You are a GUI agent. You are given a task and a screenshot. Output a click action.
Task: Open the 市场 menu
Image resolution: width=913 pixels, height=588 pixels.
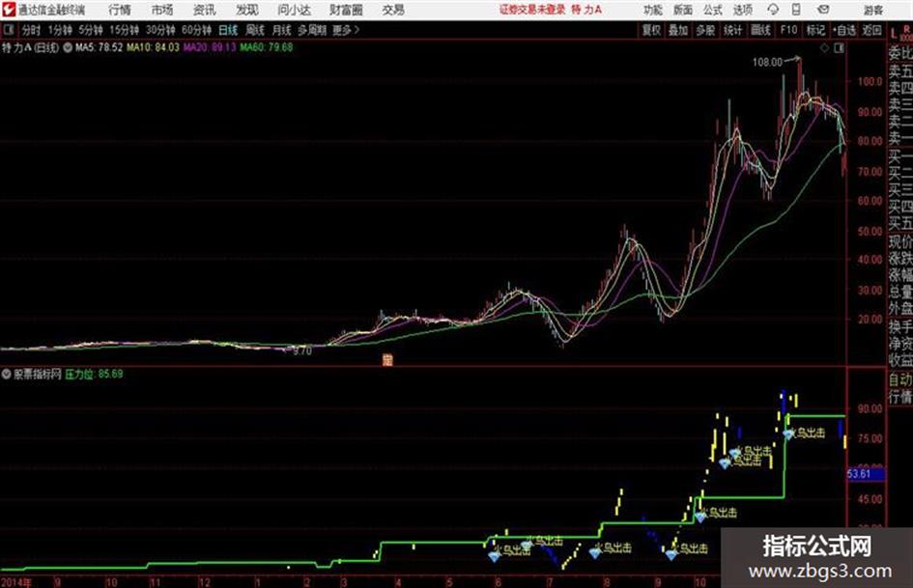point(162,10)
